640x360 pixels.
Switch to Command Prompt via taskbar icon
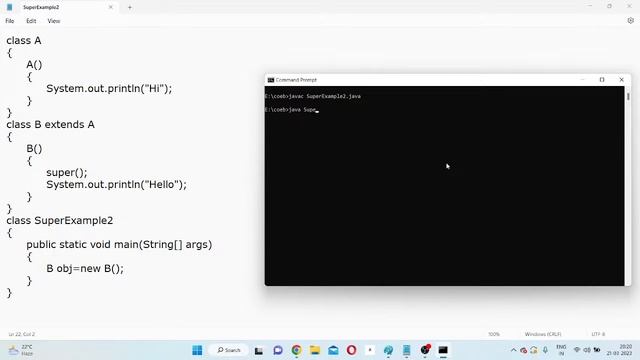pos(443,350)
